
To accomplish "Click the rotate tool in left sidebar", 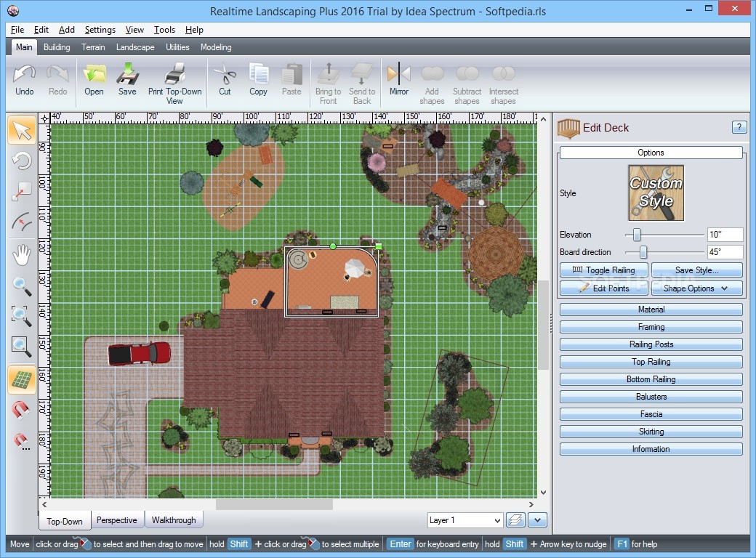I will pyautogui.click(x=22, y=161).
